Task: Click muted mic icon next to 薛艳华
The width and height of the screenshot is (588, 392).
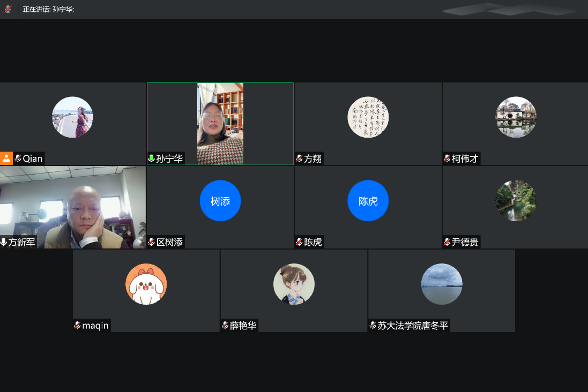Action: coord(225,326)
